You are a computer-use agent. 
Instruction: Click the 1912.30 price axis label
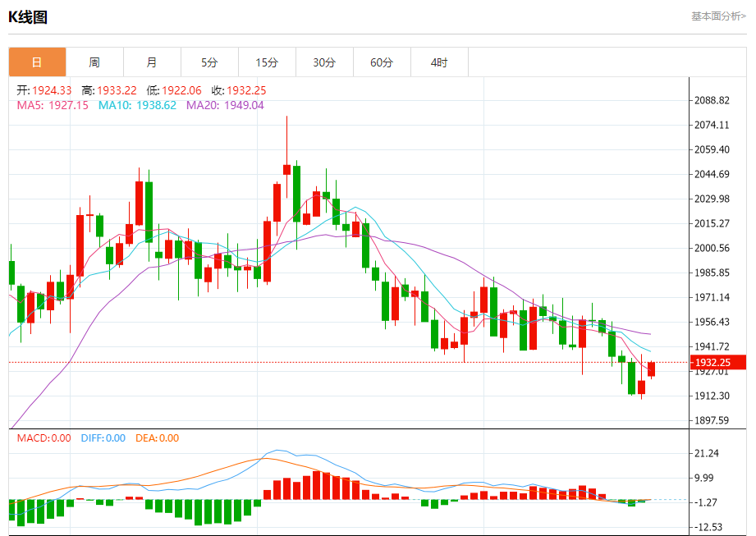(712, 396)
